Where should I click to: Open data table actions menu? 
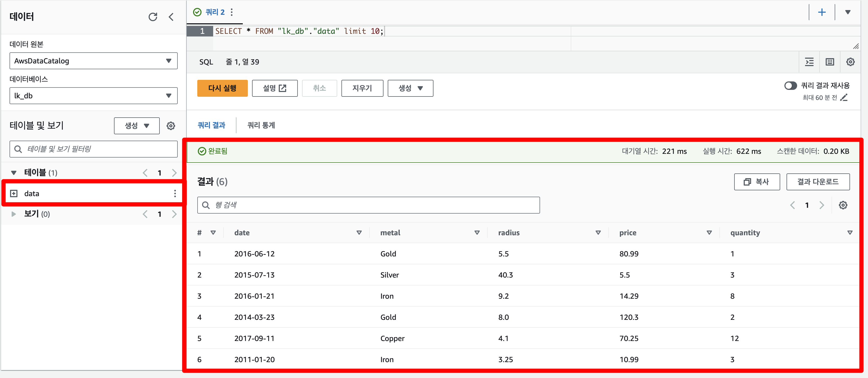pos(175,193)
